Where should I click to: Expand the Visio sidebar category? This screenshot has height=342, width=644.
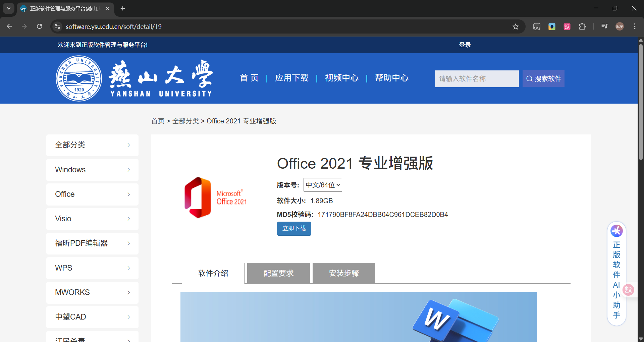tap(92, 219)
